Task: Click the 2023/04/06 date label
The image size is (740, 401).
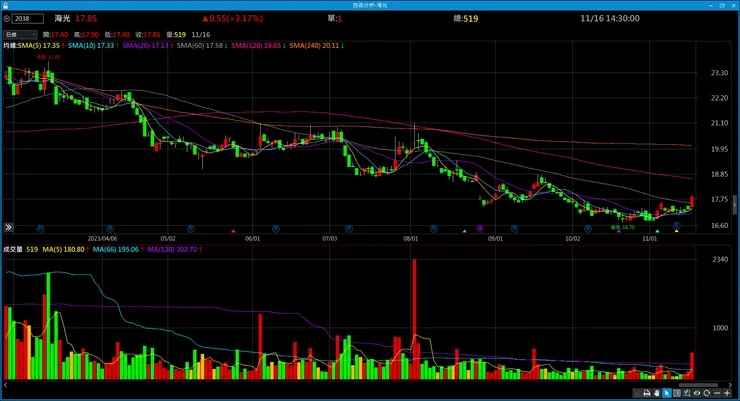Action: coord(102,239)
